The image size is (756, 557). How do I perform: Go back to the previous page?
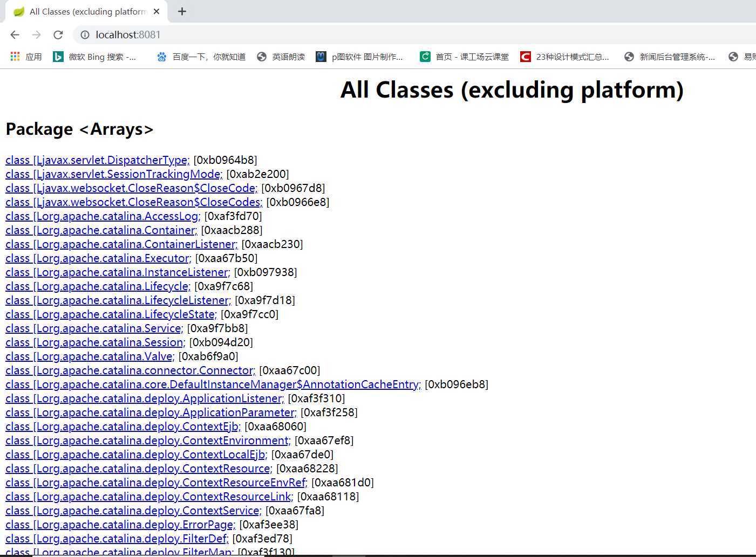point(15,35)
